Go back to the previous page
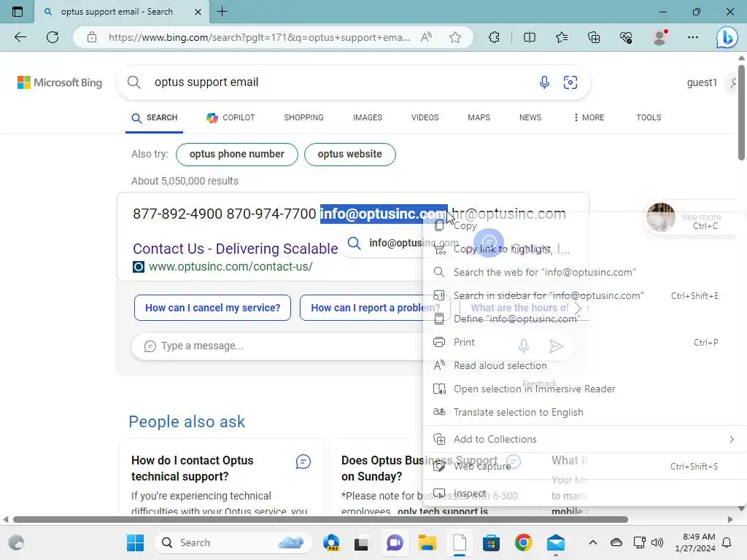 click(x=20, y=37)
